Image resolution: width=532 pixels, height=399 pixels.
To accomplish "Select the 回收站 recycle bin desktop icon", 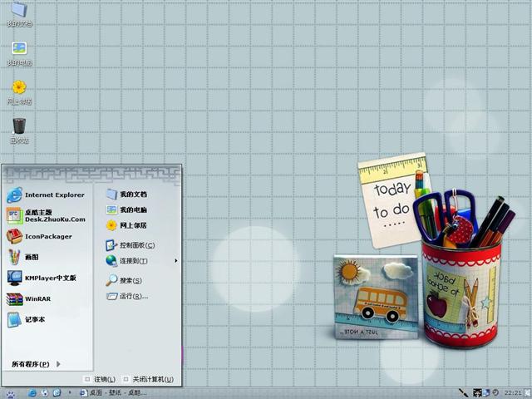I will click(x=19, y=131).
